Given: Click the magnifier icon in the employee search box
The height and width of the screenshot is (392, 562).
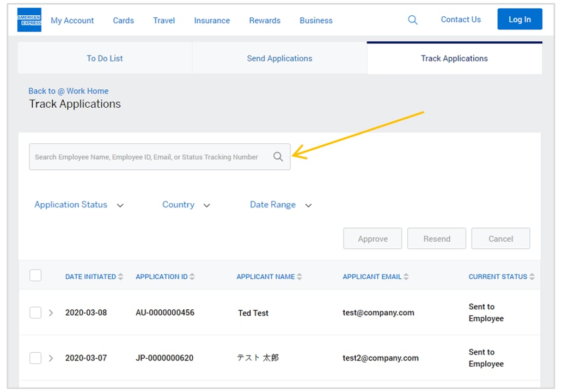Looking at the screenshot, I should tap(278, 157).
